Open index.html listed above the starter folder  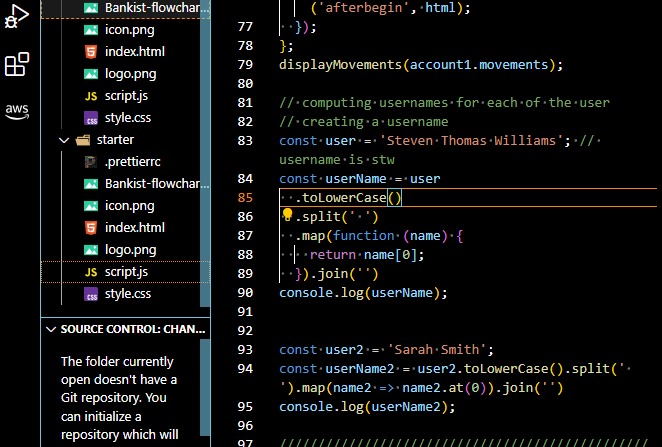125,51
